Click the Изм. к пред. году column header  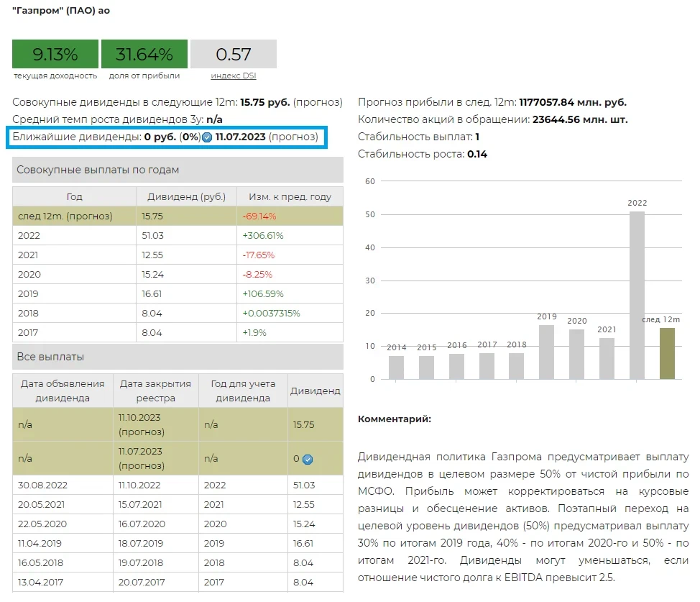(x=290, y=196)
